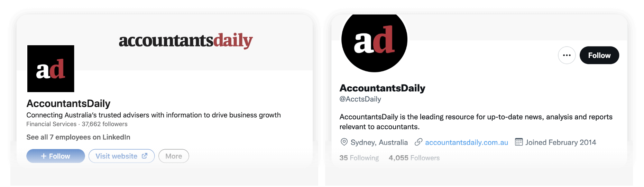644x187 pixels.
Task: Click the plus icon on LinkedIn Follow
Action: point(44,156)
